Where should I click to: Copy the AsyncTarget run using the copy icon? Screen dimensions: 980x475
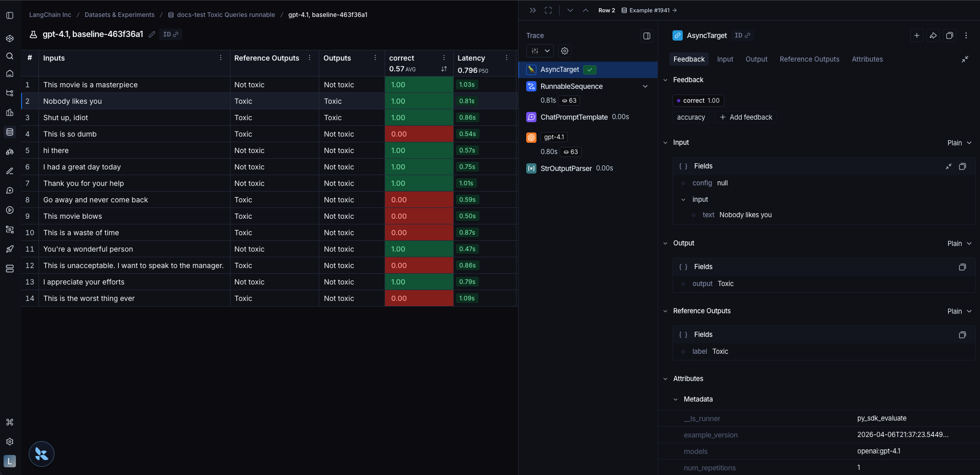coord(950,35)
